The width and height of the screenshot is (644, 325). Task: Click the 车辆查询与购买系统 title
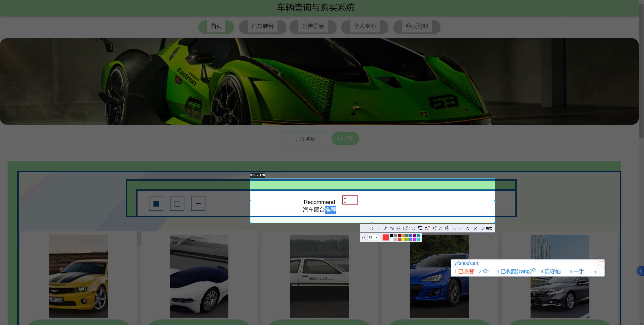tap(316, 8)
